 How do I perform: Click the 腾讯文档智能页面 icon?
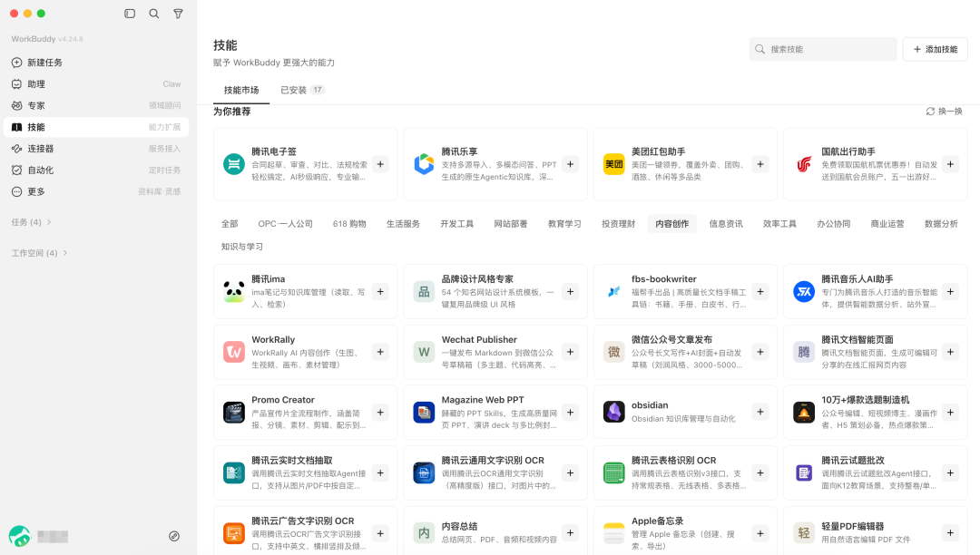pyautogui.click(x=804, y=352)
